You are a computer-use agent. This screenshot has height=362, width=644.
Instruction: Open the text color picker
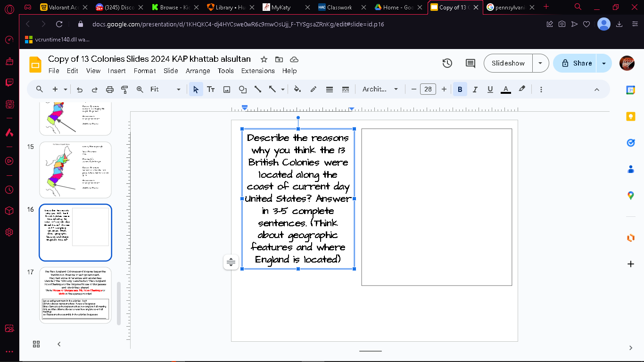[x=505, y=89]
